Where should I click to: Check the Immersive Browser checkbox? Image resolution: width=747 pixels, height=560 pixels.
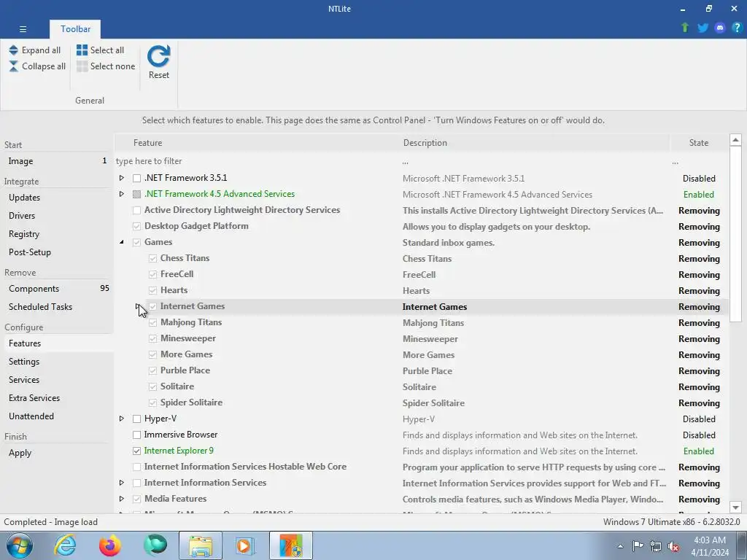click(136, 435)
